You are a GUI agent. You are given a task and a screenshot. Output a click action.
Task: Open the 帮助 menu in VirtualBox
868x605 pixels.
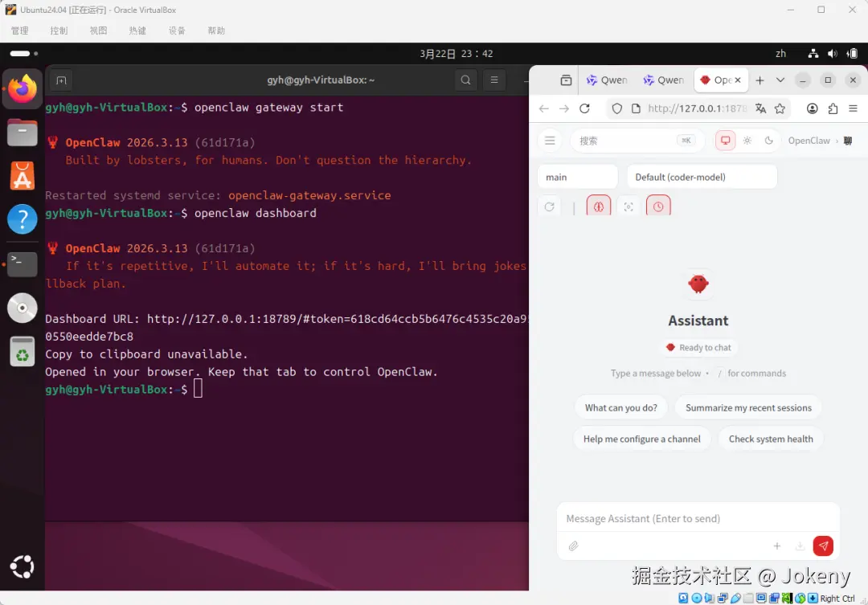click(216, 31)
